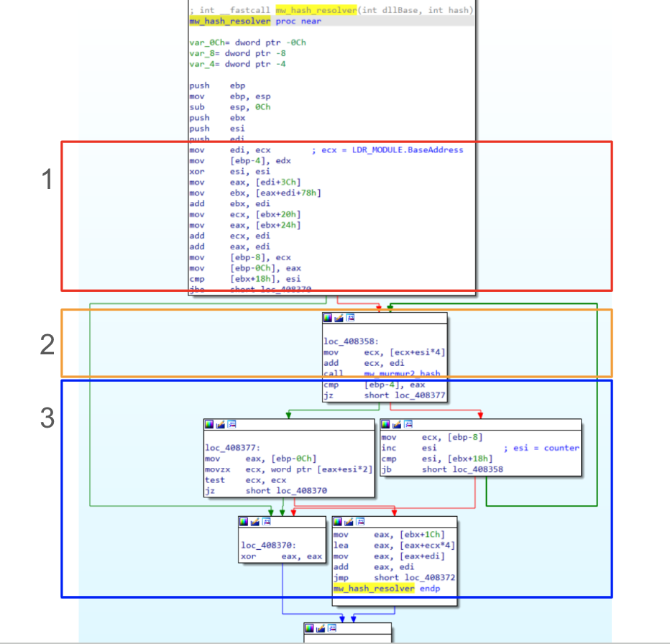Set node color on the inc esi block
The image size is (670, 644).
tap(386, 425)
